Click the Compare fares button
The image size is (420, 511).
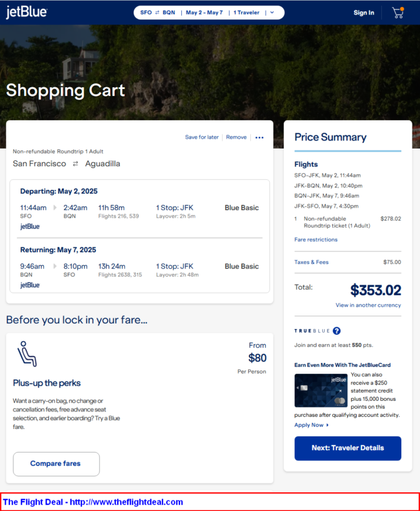(56, 464)
